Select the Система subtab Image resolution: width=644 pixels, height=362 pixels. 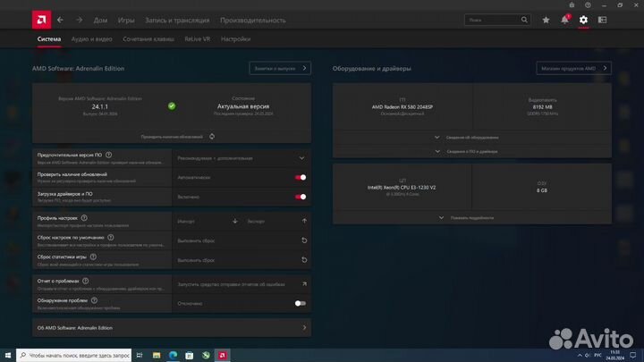coord(49,39)
